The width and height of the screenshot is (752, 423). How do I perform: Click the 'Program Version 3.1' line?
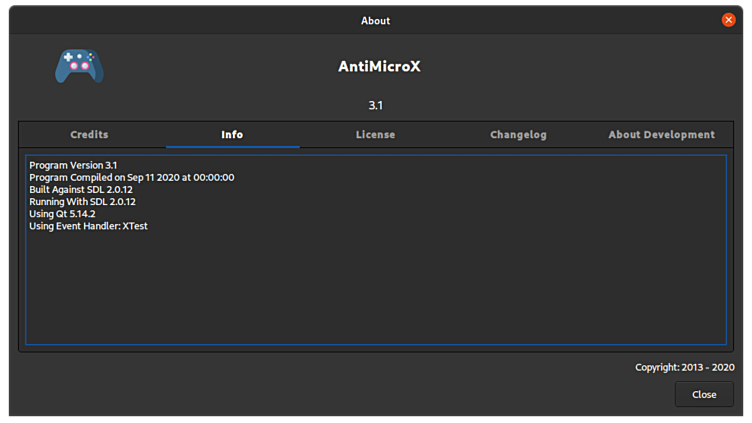74,165
